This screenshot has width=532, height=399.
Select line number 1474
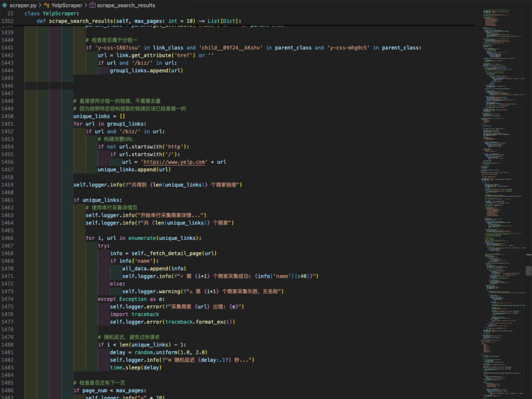[7, 299]
